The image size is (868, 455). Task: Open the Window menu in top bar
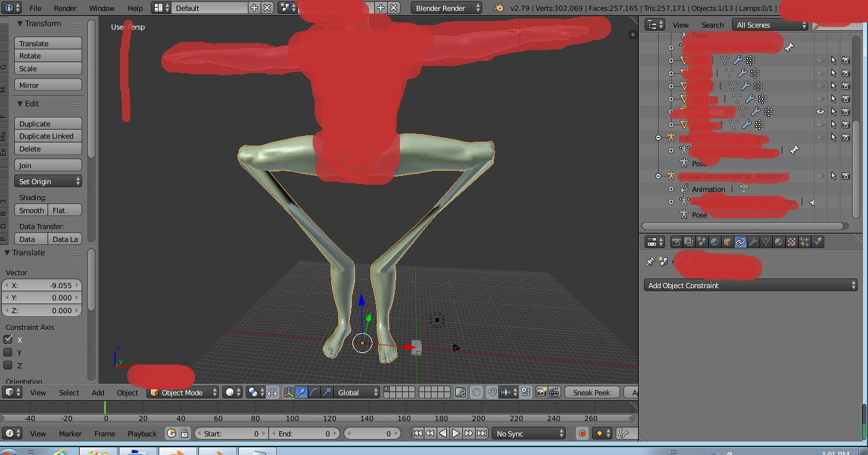click(x=101, y=8)
